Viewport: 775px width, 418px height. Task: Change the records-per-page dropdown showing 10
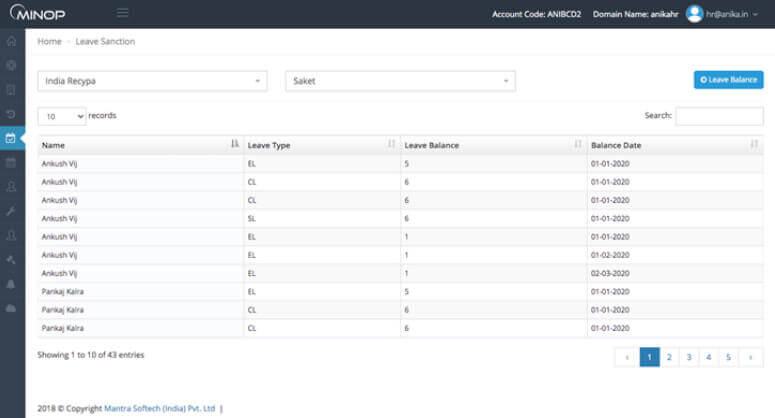point(61,116)
